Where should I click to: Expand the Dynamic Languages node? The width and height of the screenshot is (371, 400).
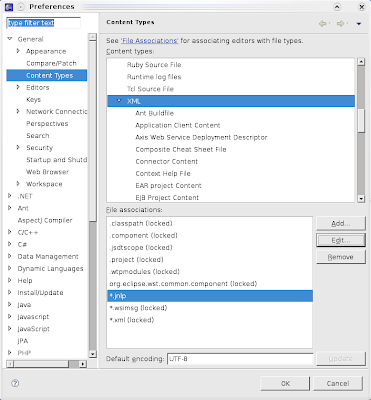coord(10,268)
